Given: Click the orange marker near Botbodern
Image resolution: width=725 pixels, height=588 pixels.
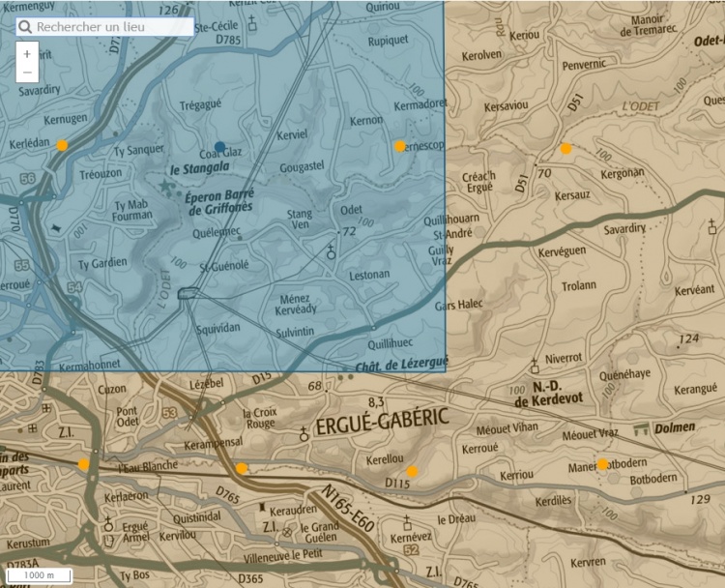Looking at the screenshot, I should point(602,464).
